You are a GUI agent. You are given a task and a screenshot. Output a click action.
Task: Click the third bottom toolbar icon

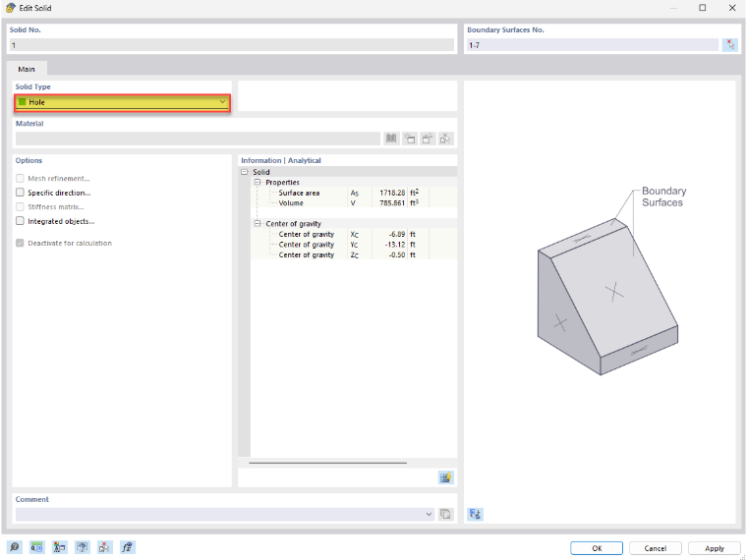tap(60, 547)
